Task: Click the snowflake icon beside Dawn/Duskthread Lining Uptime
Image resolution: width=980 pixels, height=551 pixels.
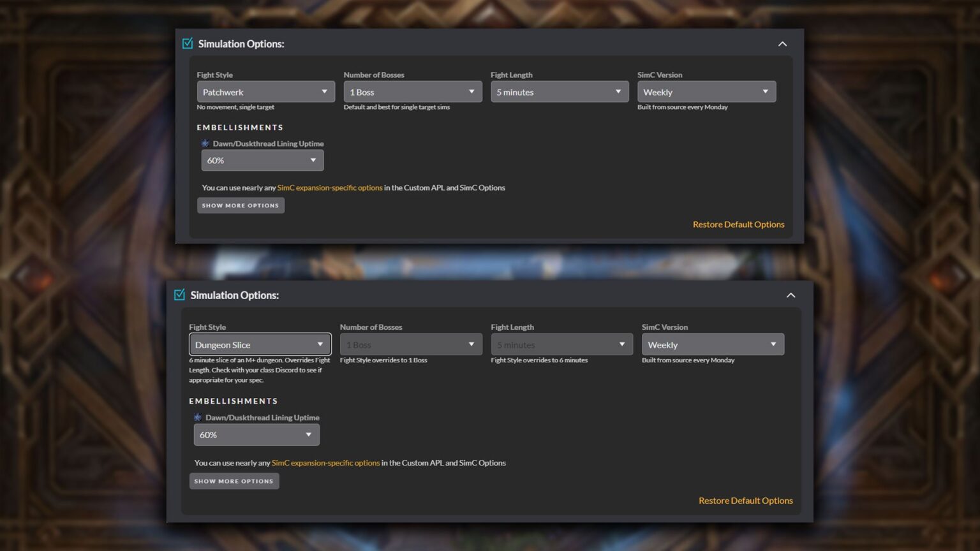Action: [x=204, y=143]
